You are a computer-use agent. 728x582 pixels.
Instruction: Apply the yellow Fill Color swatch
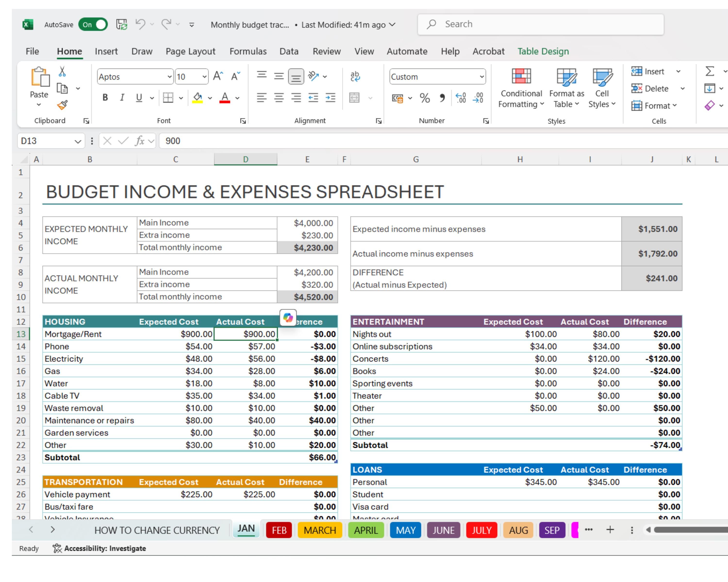click(x=197, y=98)
